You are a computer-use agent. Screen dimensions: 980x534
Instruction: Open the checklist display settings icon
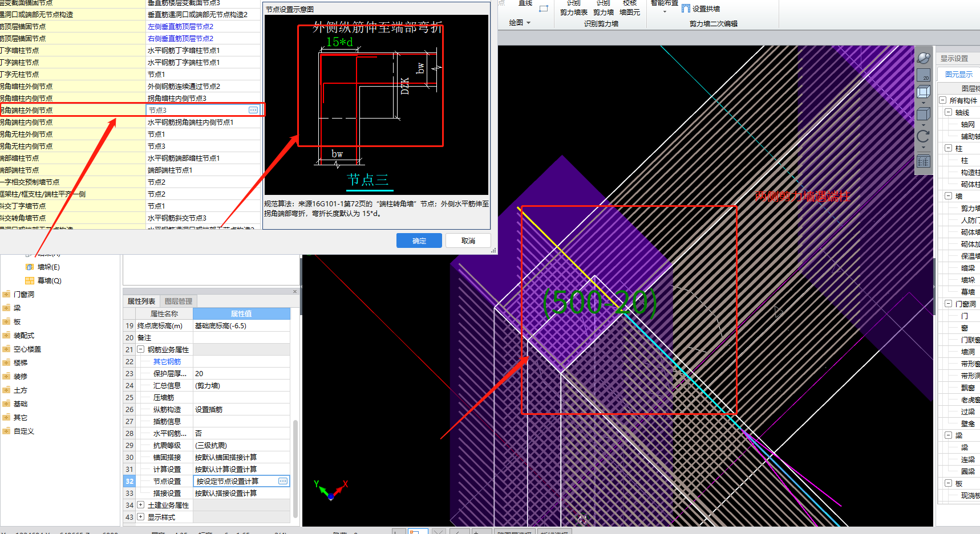coord(924,161)
